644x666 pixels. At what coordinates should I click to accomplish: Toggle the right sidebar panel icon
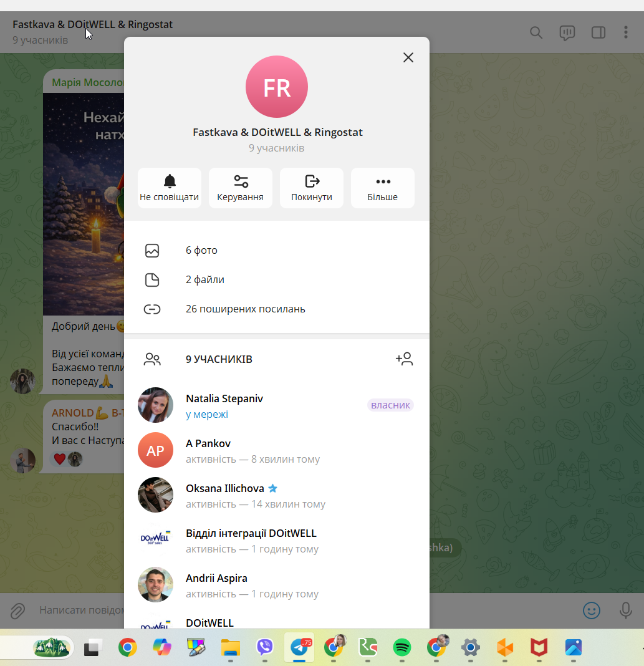pyautogui.click(x=598, y=32)
